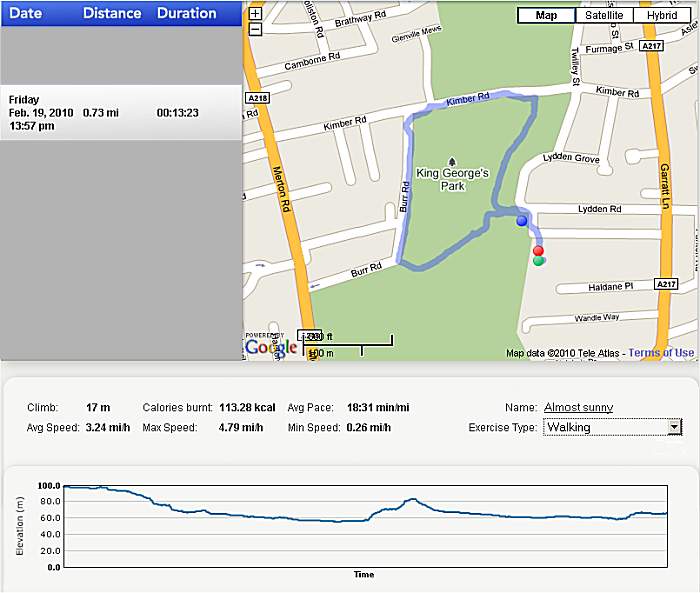Click the dropdown arrow next to Walking

[x=674, y=427]
